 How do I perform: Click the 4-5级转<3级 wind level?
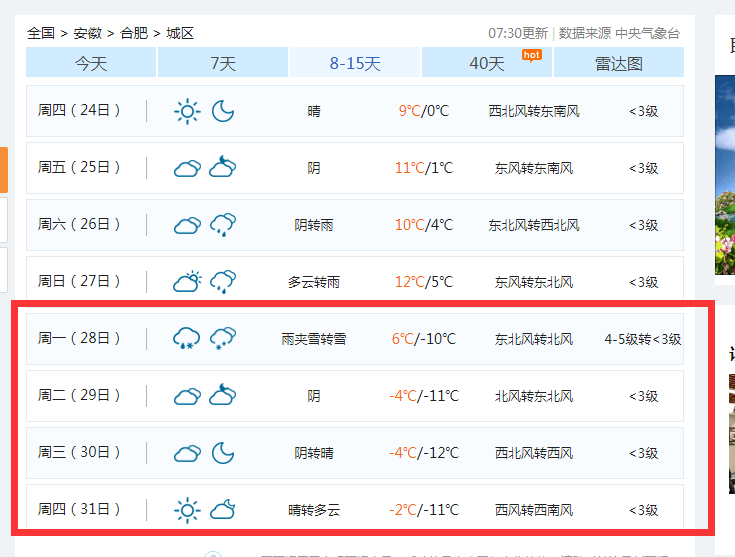(x=643, y=339)
